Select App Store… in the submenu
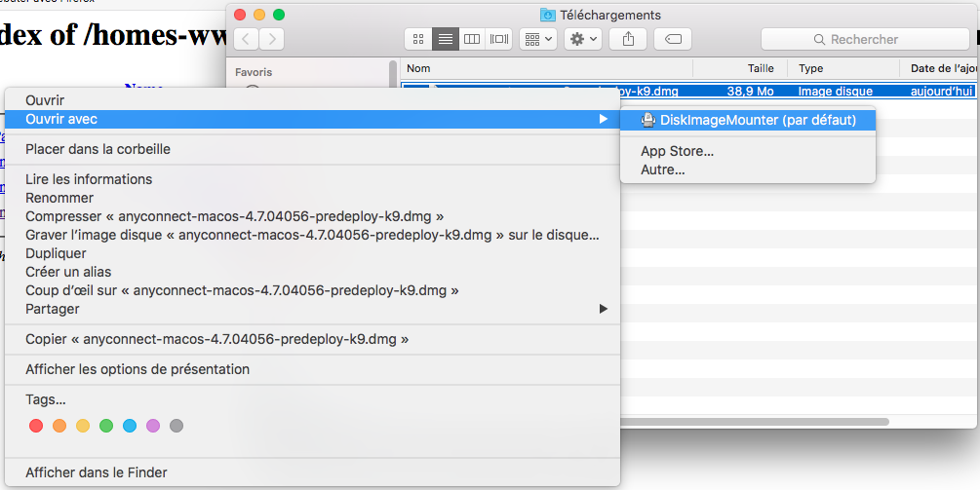This screenshot has height=490, width=980. point(677,151)
